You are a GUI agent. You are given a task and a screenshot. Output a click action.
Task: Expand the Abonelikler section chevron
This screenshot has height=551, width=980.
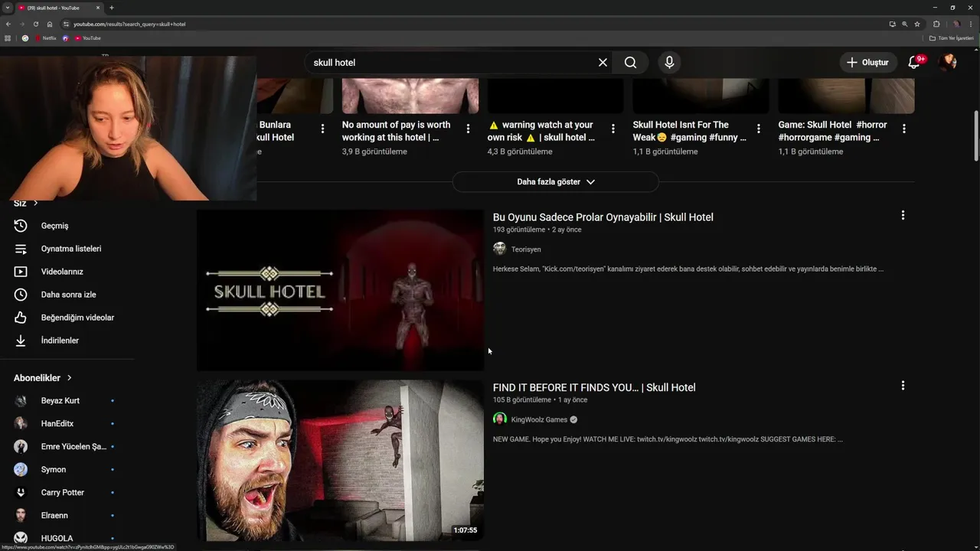69,378
